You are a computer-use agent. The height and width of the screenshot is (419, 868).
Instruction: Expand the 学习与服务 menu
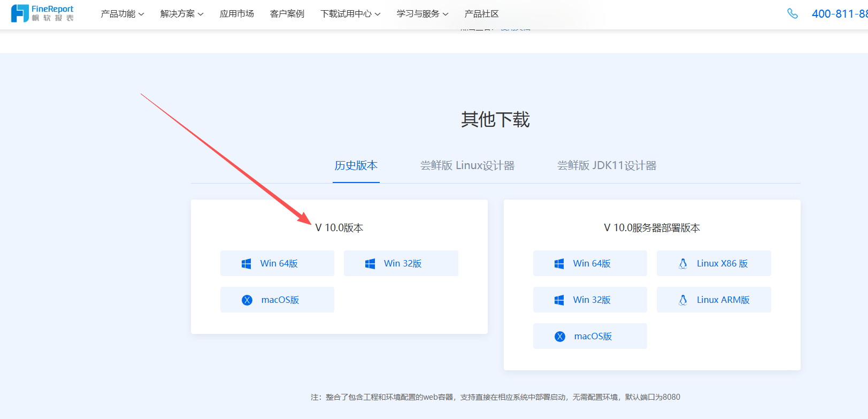[x=422, y=14]
